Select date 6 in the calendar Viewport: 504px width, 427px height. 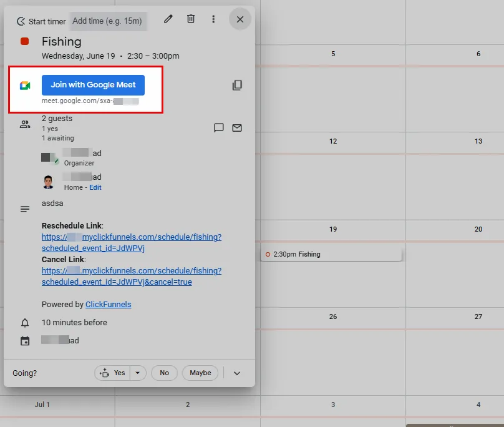(x=478, y=54)
